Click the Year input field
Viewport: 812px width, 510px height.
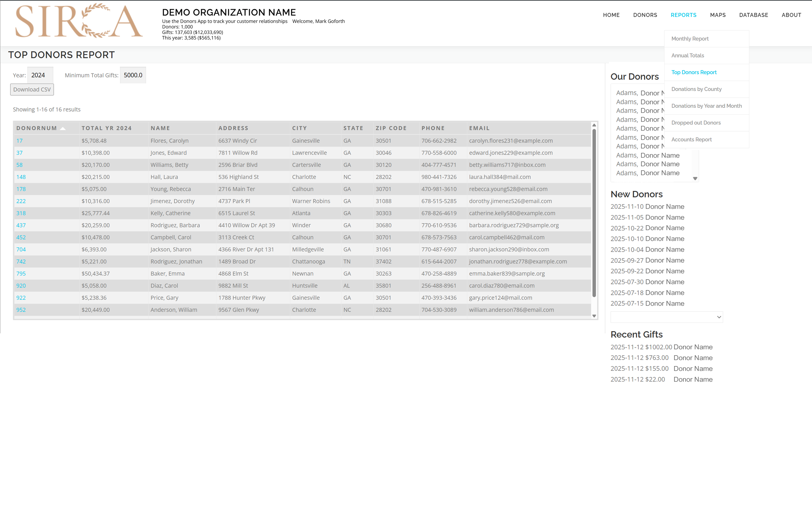tap(40, 75)
